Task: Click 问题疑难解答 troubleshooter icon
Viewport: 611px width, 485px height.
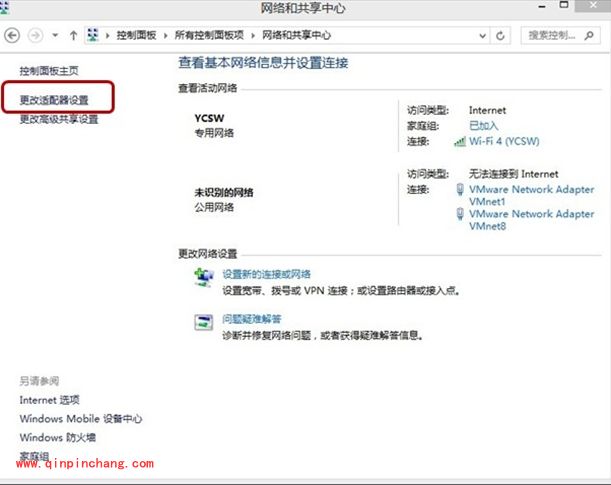Action: pyautogui.click(x=204, y=323)
